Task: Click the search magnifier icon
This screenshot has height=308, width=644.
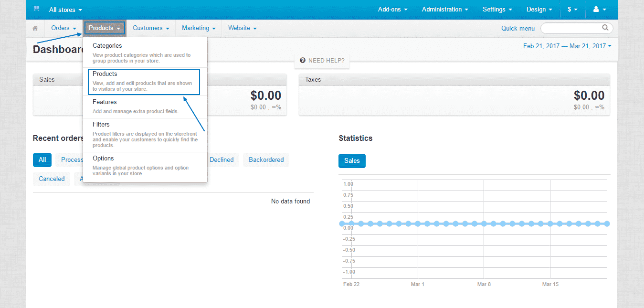Action: pyautogui.click(x=605, y=28)
